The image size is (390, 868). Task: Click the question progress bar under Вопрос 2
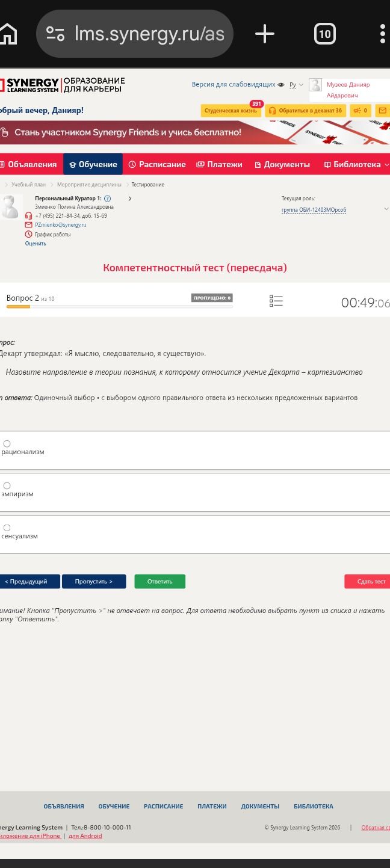click(x=119, y=307)
